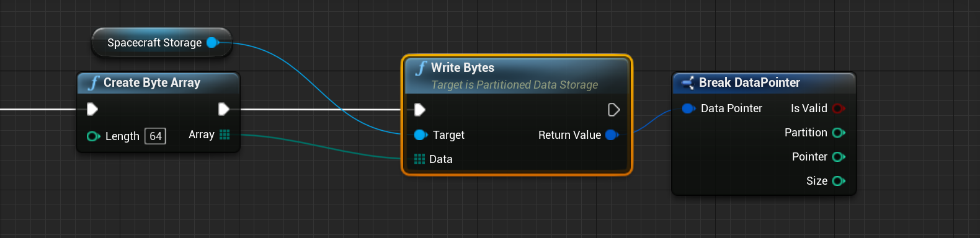
Task: Select the Create Byte Array node title
Action: point(152,82)
